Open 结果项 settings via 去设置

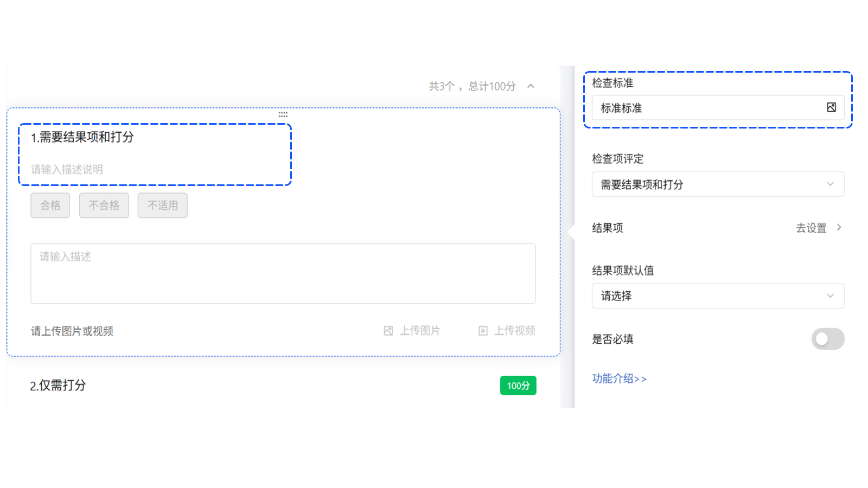[x=810, y=228]
